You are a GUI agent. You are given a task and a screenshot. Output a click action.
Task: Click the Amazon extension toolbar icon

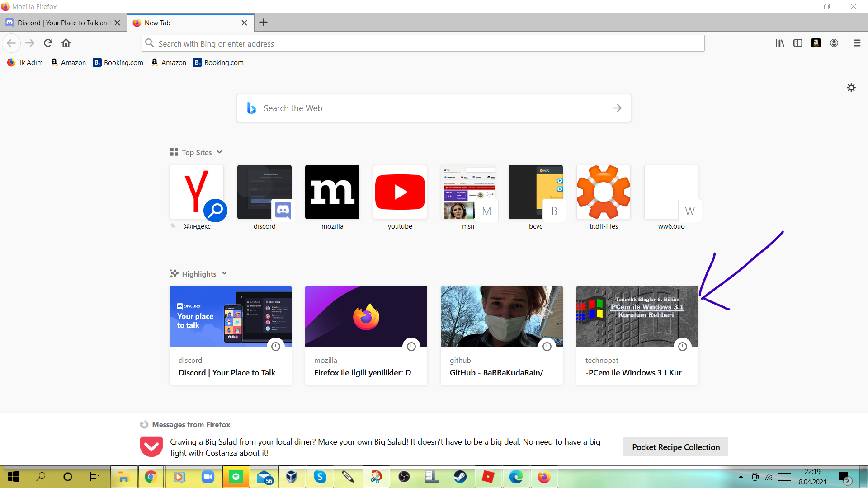[816, 43]
